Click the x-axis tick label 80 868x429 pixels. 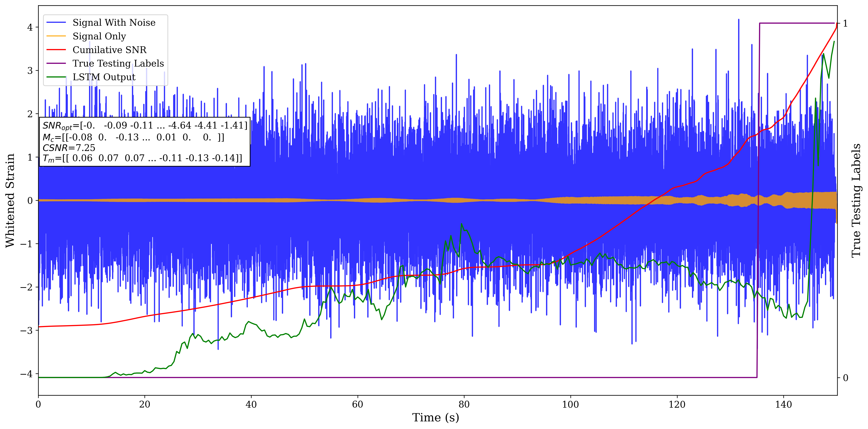(x=464, y=404)
